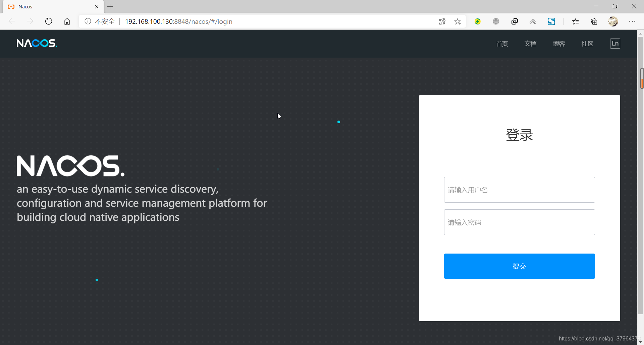This screenshot has width=644, height=345.
Task: Click the browser back arrow
Action: pos(12,21)
